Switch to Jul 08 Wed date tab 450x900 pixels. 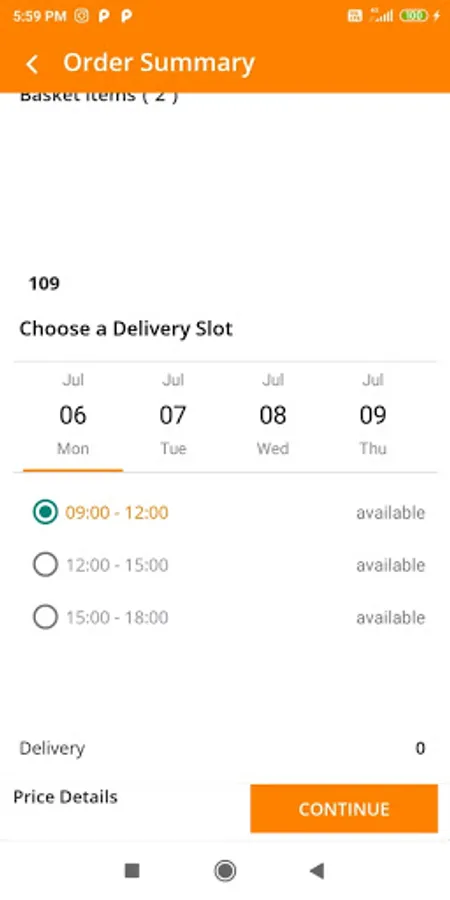[x=273, y=414]
